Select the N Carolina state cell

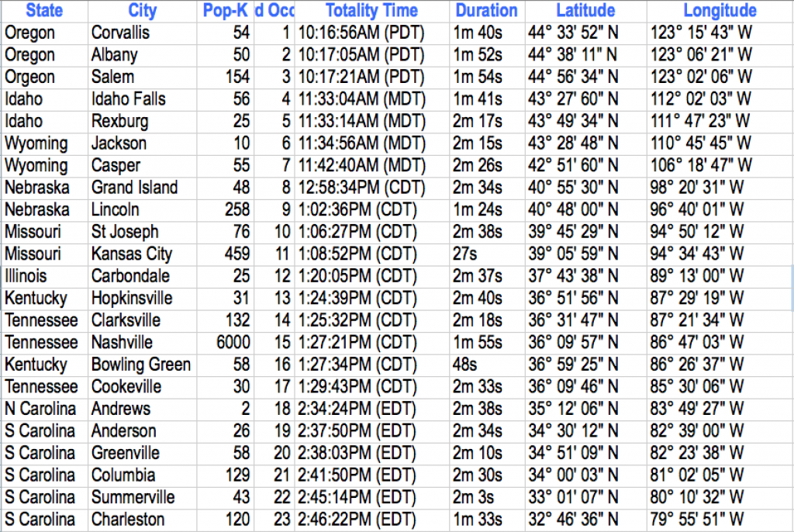click(x=39, y=409)
